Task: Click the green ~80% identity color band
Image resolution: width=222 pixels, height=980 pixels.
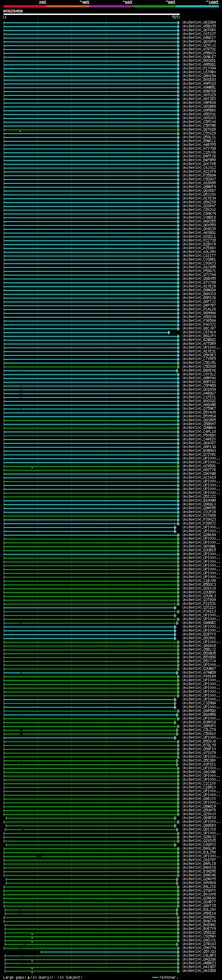Action: pyautogui.click(x=154, y=6)
